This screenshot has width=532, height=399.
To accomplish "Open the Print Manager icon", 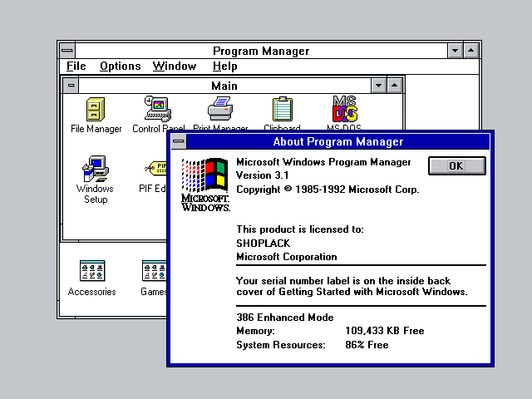I will 220,109.
